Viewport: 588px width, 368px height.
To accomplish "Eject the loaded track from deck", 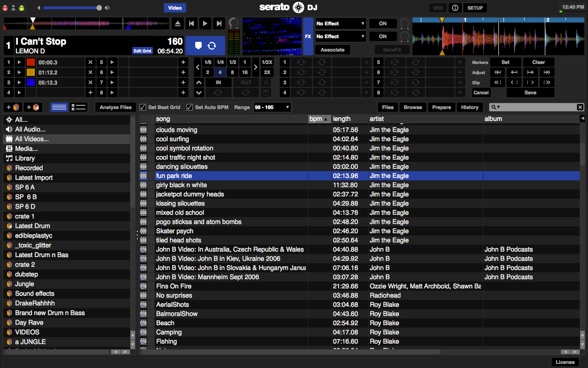I will coord(178,23).
